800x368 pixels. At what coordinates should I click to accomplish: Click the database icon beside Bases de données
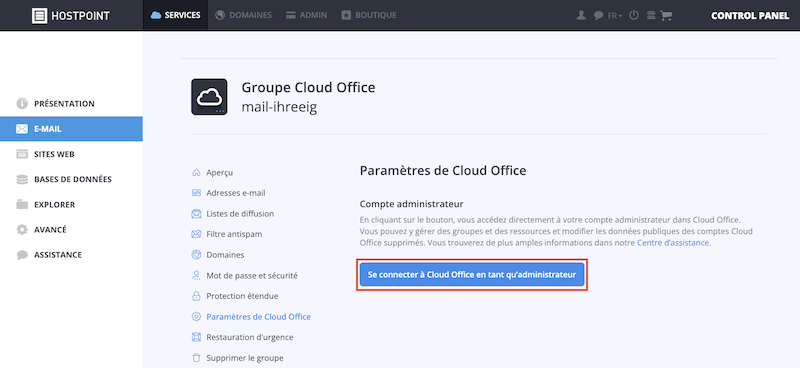click(x=22, y=179)
